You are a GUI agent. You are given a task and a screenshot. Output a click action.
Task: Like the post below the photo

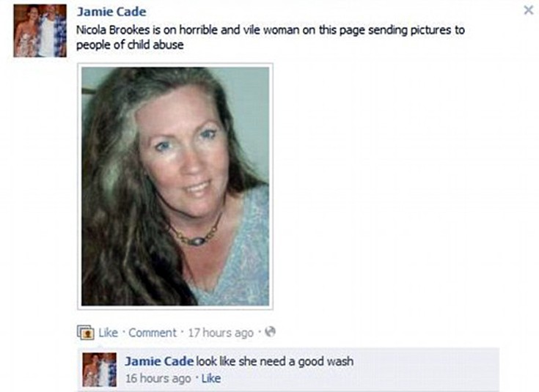tap(109, 333)
